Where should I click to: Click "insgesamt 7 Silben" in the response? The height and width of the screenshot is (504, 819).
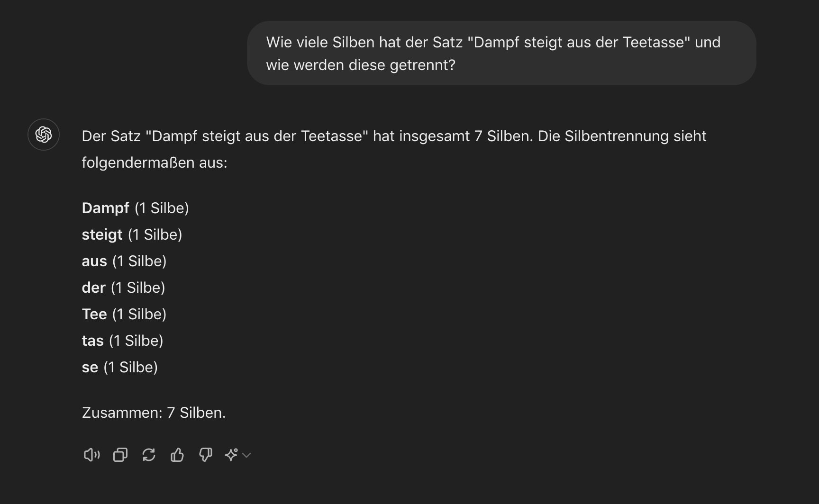466,136
